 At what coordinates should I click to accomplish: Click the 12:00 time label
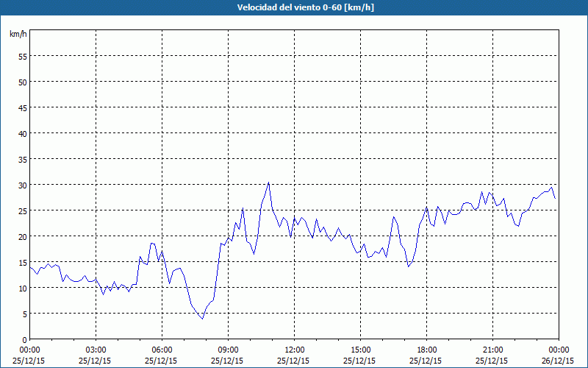click(x=295, y=350)
